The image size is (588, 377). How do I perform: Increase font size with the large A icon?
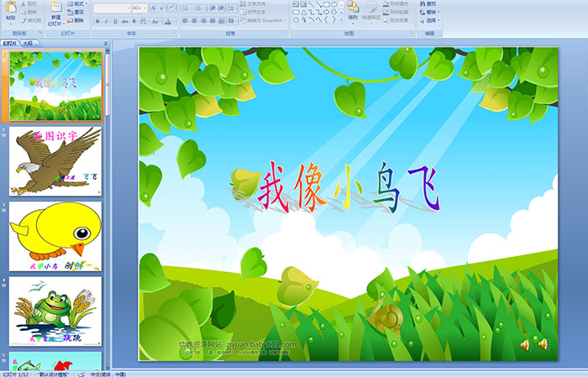coord(154,8)
